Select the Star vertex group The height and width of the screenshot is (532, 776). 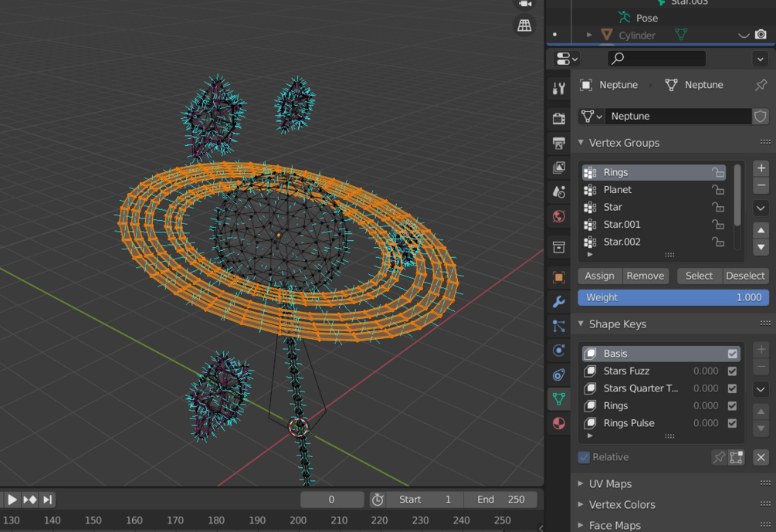(654, 207)
